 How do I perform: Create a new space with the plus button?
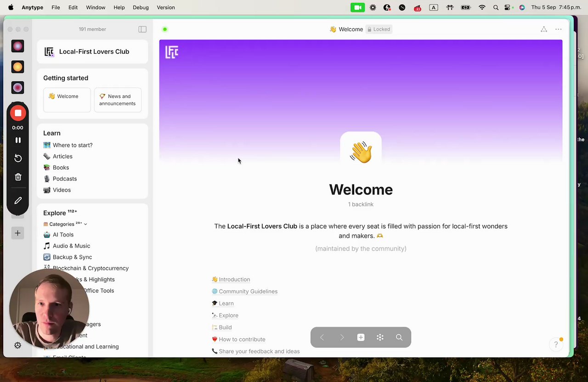click(x=17, y=233)
